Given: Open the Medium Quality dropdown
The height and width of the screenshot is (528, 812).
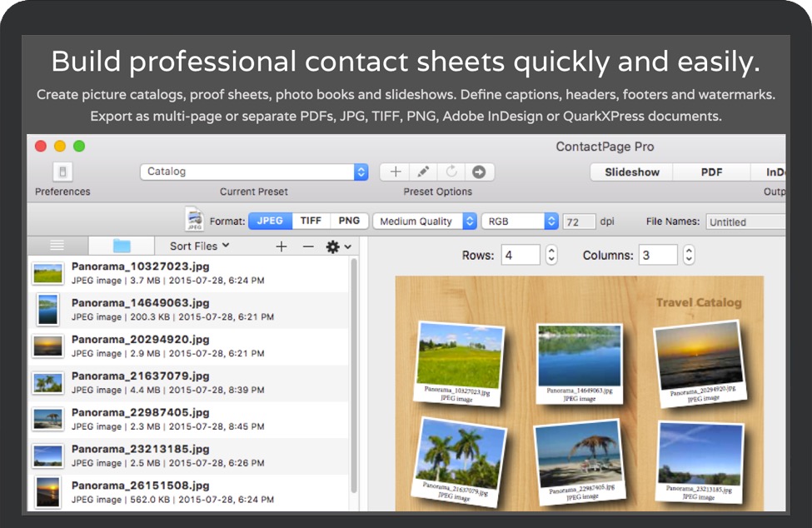Looking at the screenshot, I should click(x=425, y=222).
